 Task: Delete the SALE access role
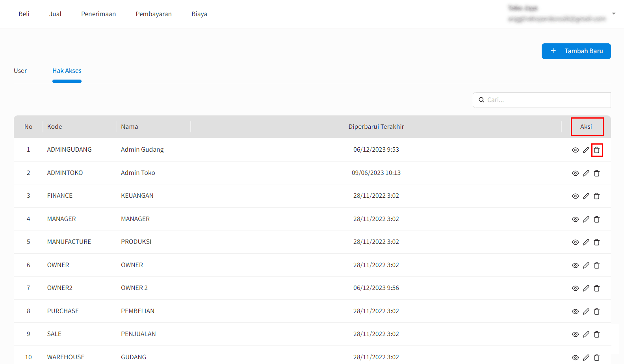click(x=597, y=334)
